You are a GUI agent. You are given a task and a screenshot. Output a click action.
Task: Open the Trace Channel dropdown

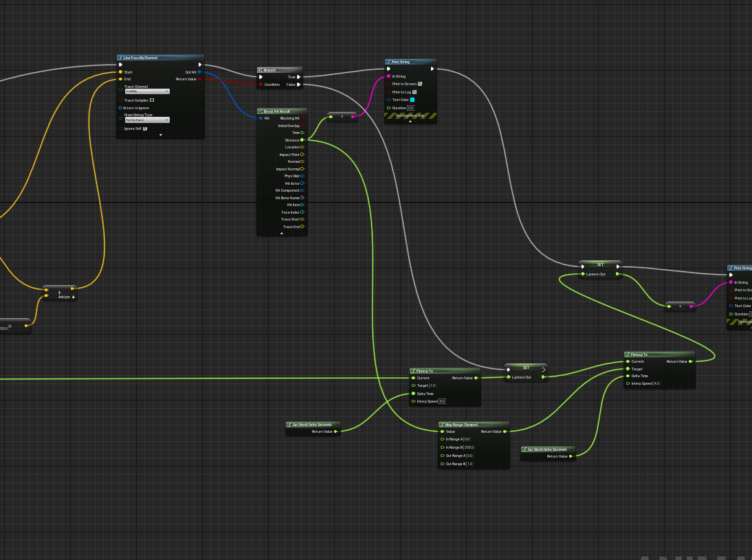[x=147, y=91]
